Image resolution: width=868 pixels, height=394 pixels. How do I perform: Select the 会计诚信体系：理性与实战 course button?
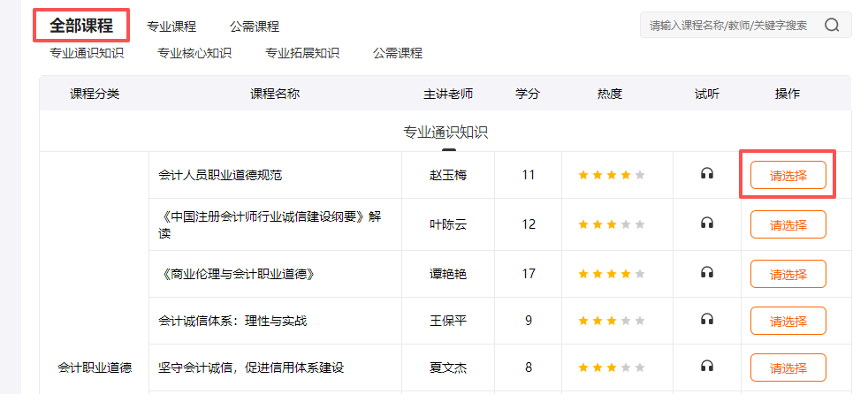[788, 321]
